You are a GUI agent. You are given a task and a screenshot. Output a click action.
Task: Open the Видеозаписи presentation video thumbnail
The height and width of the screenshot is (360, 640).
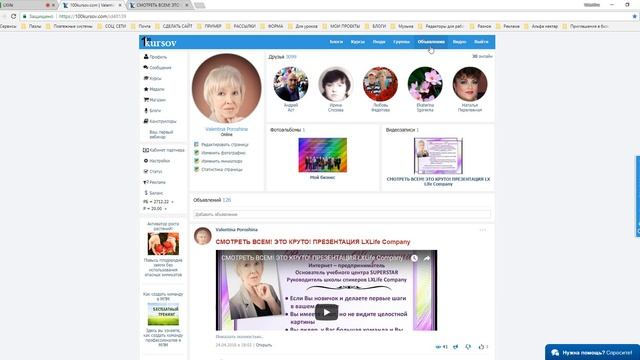[438, 156]
